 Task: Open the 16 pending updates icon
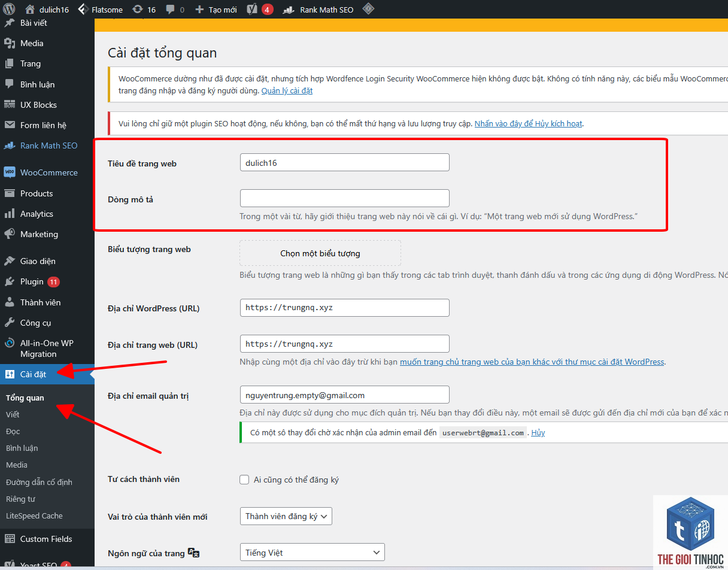click(137, 10)
